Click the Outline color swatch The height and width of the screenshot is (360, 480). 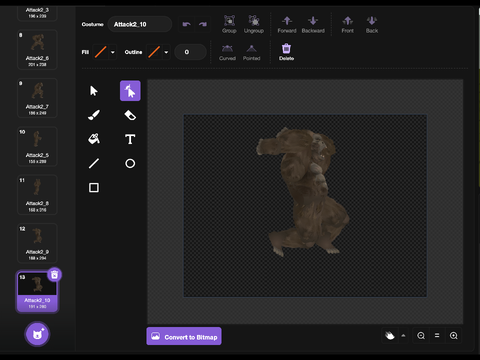[x=154, y=52]
